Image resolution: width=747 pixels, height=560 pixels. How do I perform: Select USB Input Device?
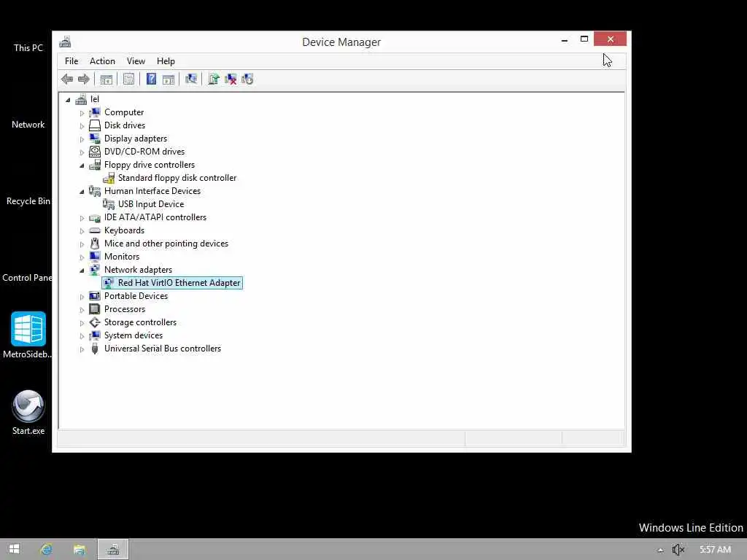150,204
